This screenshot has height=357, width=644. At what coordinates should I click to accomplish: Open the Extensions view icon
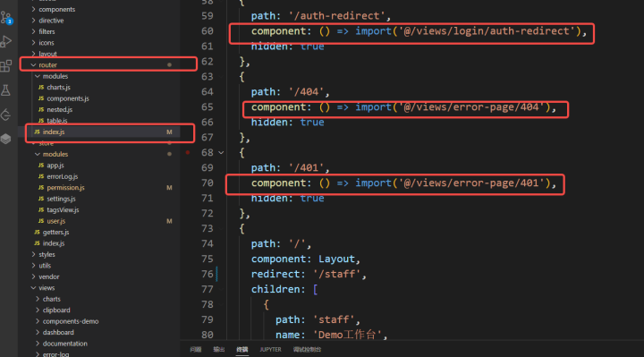click(x=5, y=65)
